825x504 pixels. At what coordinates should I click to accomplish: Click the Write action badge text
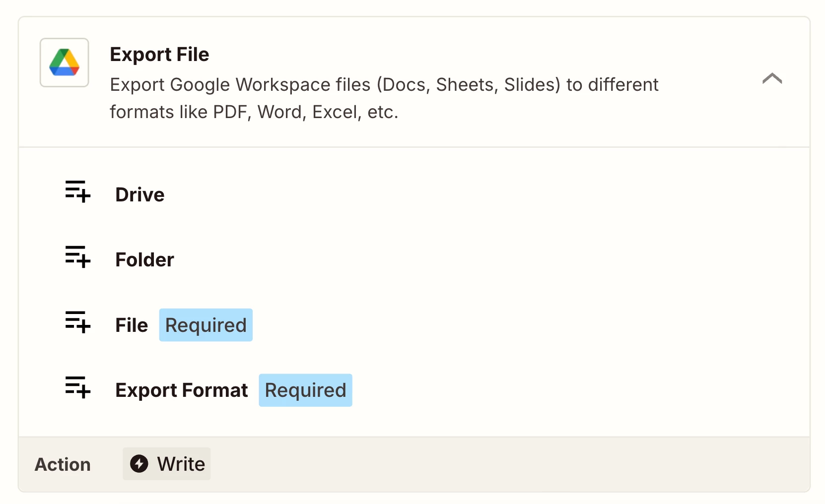(181, 464)
